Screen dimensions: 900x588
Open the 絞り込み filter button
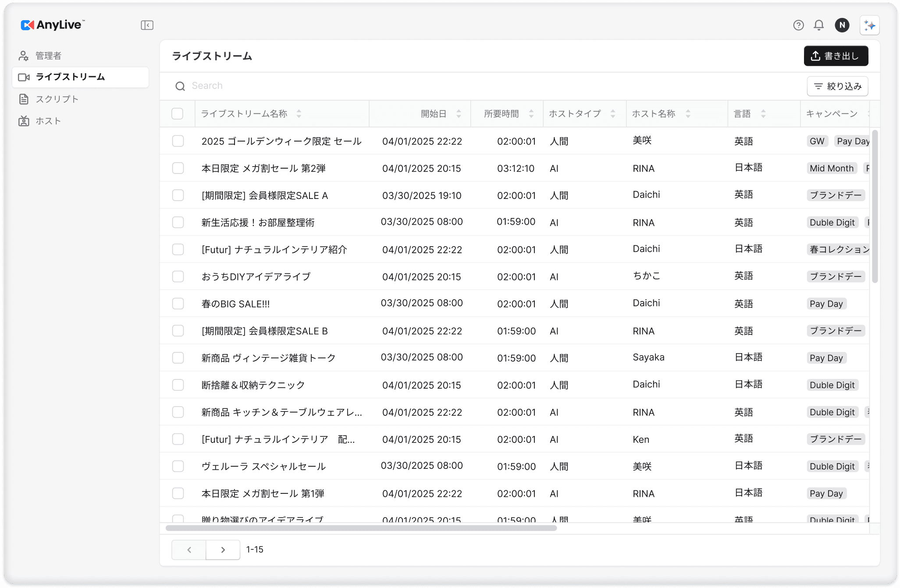(837, 86)
